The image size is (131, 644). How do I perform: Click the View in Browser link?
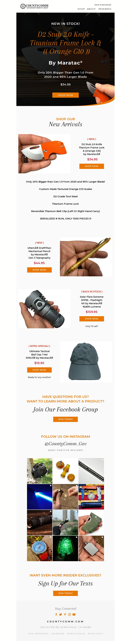[103, 5]
